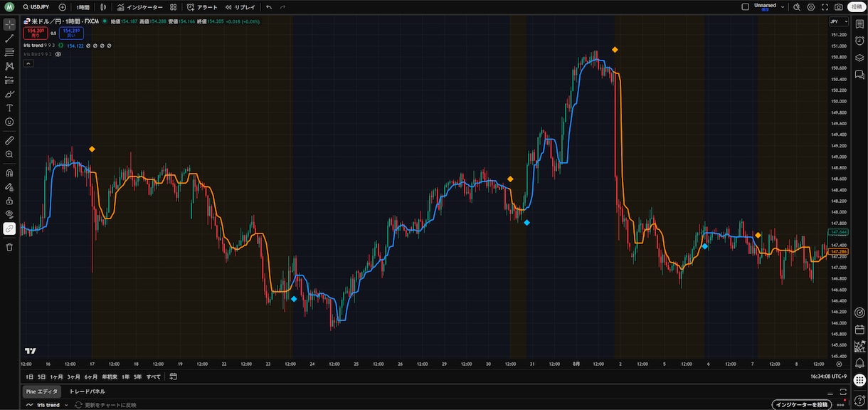The image size is (868, 410).
Task: Click the add symbol plus icon
Action: click(x=63, y=7)
